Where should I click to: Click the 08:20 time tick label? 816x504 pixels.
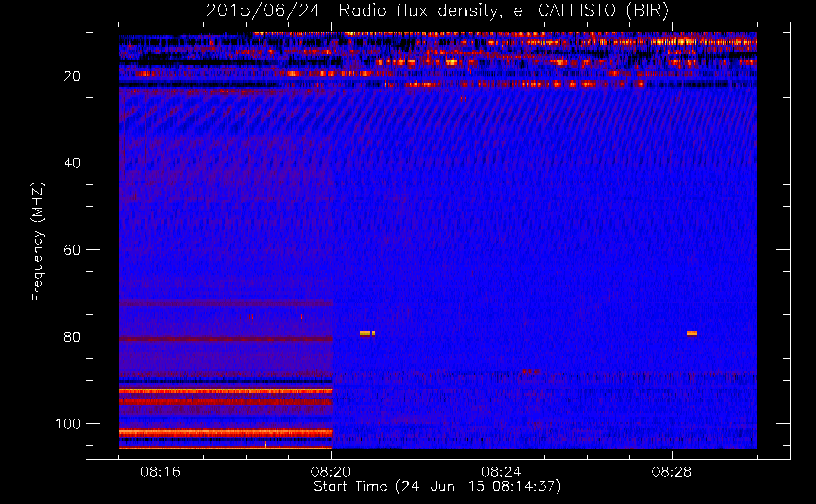pos(331,472)
